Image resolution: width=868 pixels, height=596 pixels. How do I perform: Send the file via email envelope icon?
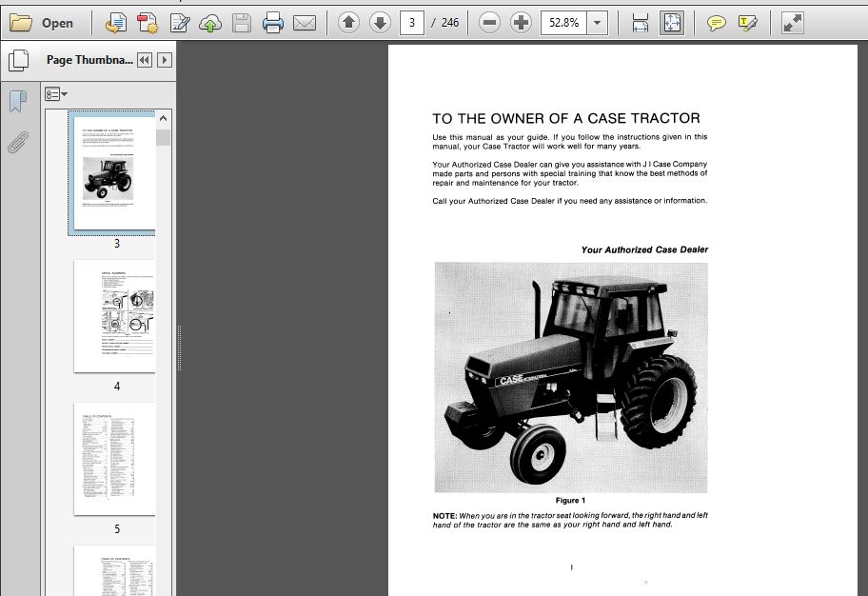tap(305, 23)
